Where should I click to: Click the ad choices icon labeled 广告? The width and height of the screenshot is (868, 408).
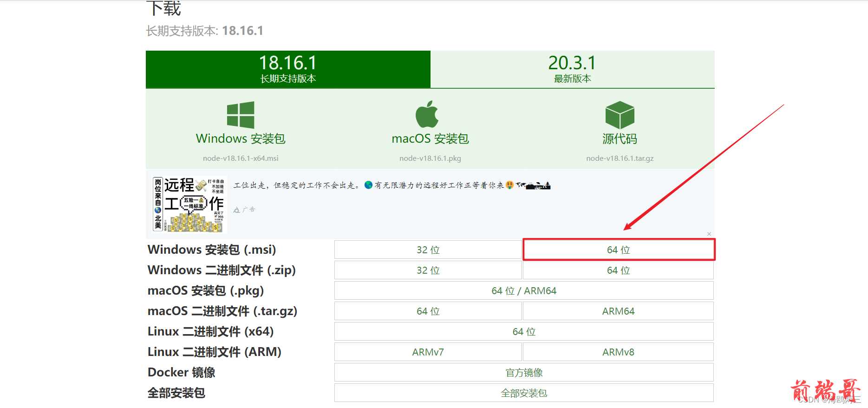tap(244, 210)
